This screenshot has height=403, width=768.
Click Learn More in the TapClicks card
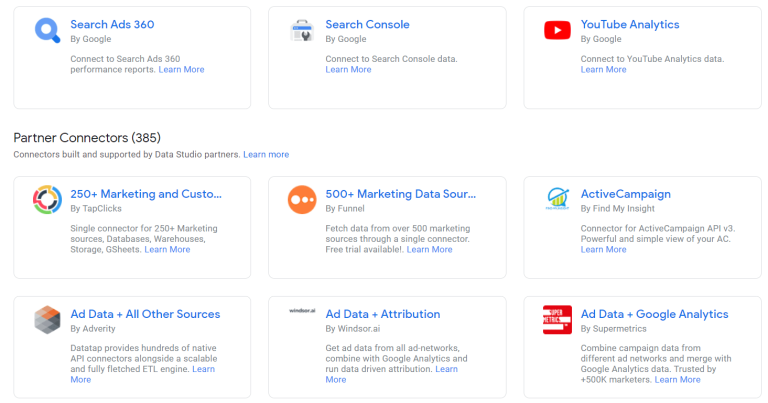pyautogui.click(x=167, y=250)
